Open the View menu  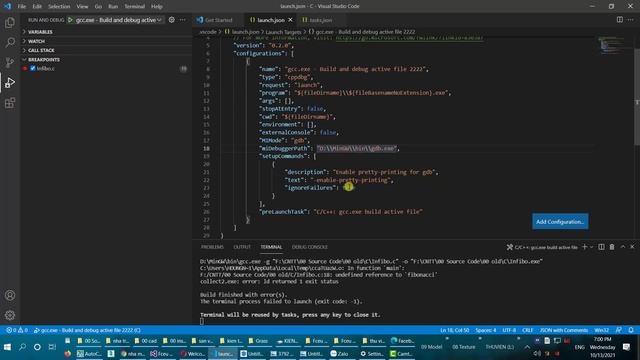click(82, 7)
